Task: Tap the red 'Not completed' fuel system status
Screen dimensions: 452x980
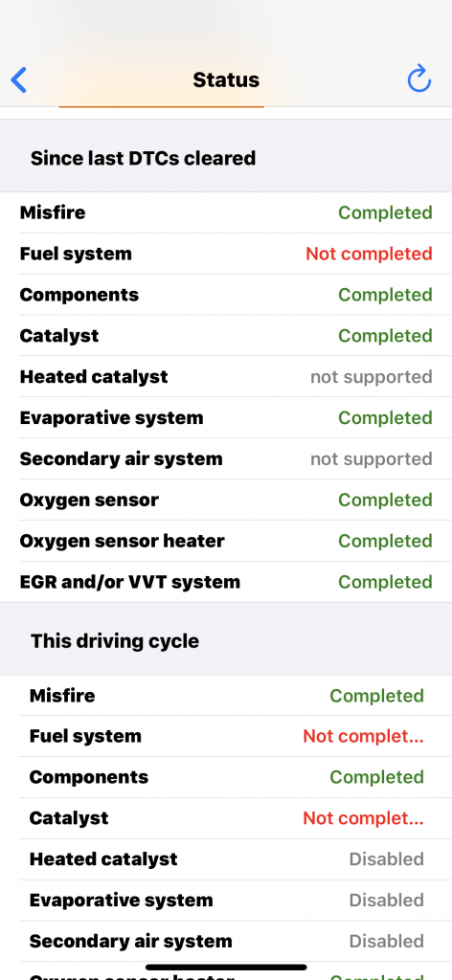Action: pos(369,254)
